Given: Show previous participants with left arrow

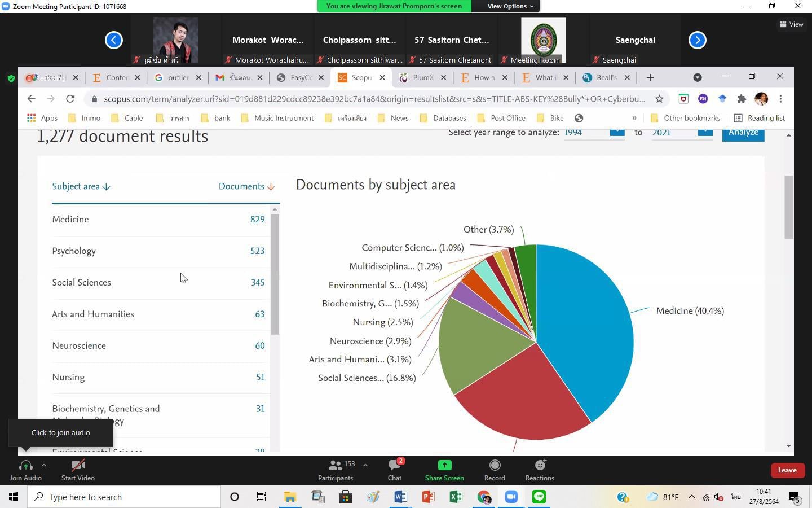Looking at the screenshot, I should (x=114, y=40).
